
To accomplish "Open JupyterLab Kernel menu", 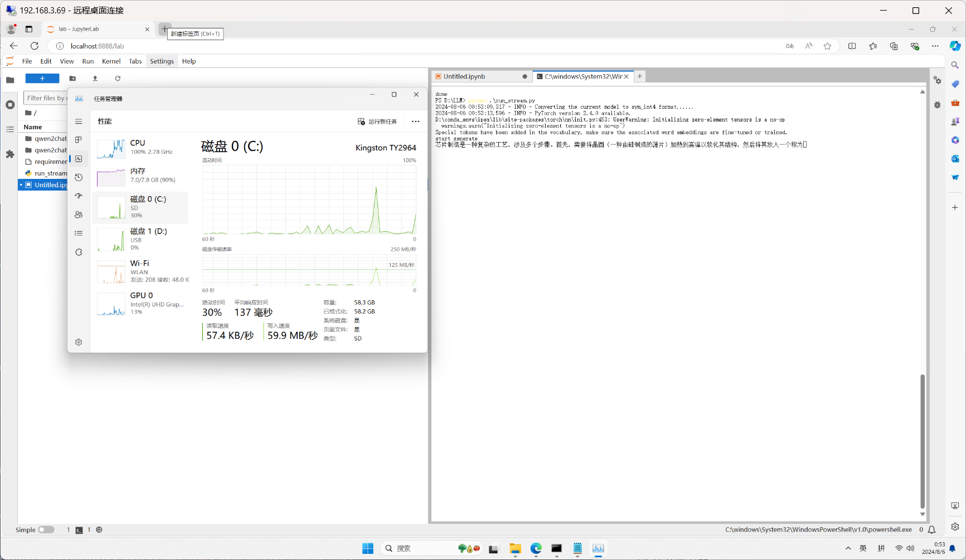I will click(111, 61).
